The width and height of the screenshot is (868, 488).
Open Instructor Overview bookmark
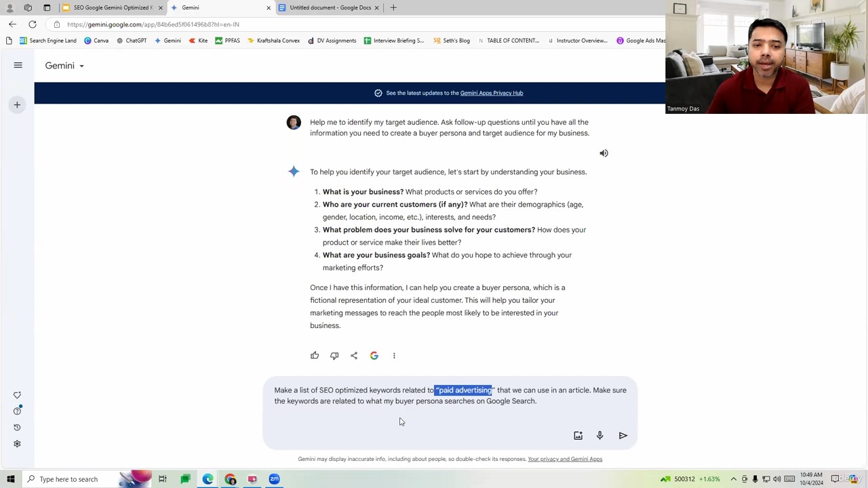577,41
